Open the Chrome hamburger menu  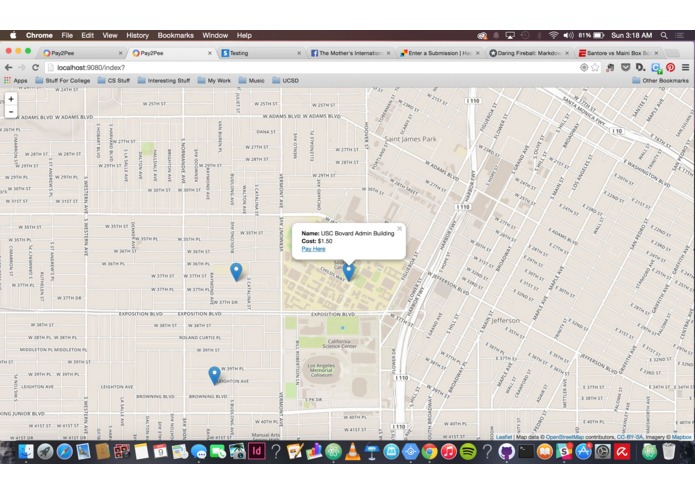[685, 67]
